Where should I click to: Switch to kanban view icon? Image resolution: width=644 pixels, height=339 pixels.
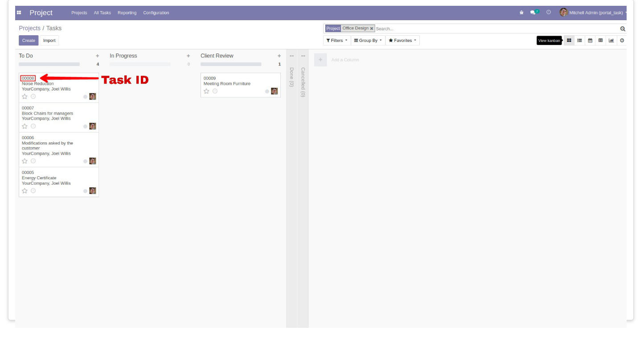pyautogui.click(x=569, y=41)
